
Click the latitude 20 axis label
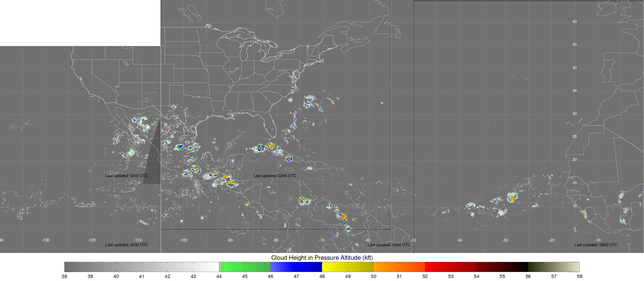tap(575, 160)
